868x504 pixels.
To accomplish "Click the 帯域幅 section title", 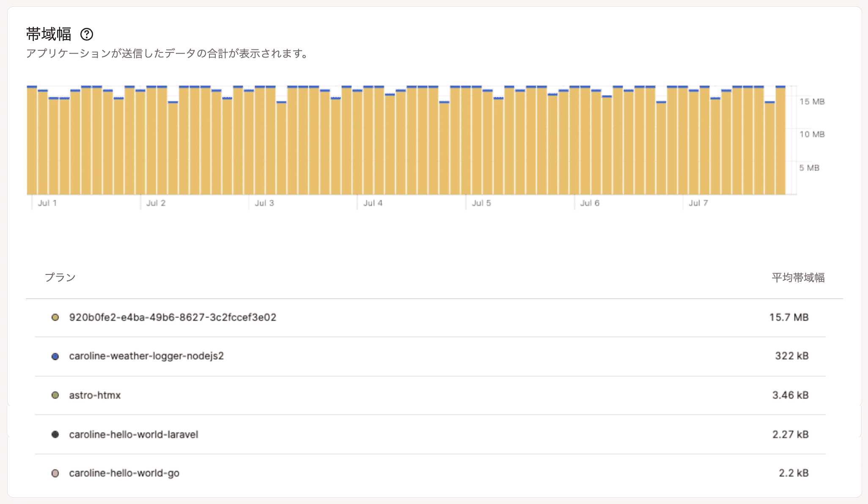I will click(x=49, y=34).
